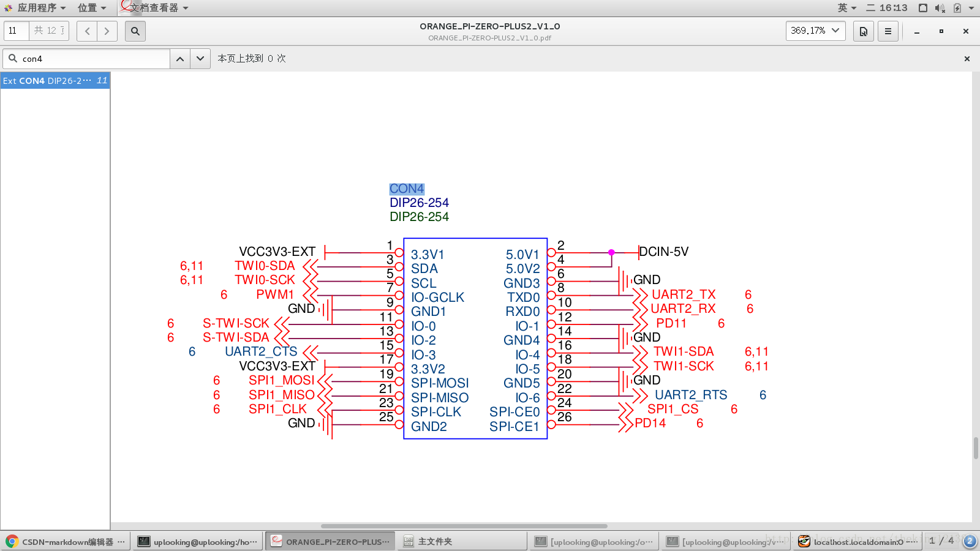The image size is (980, 551).
Task: Switch the 英 input method indicator
Action: [847, 8]
